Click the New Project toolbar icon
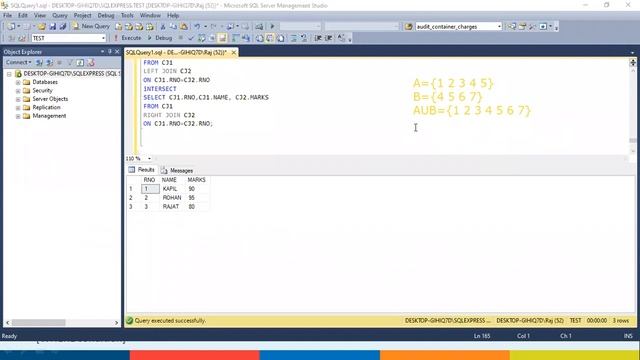The height and width of the screenshot is (360, 640). coord(11,27)
